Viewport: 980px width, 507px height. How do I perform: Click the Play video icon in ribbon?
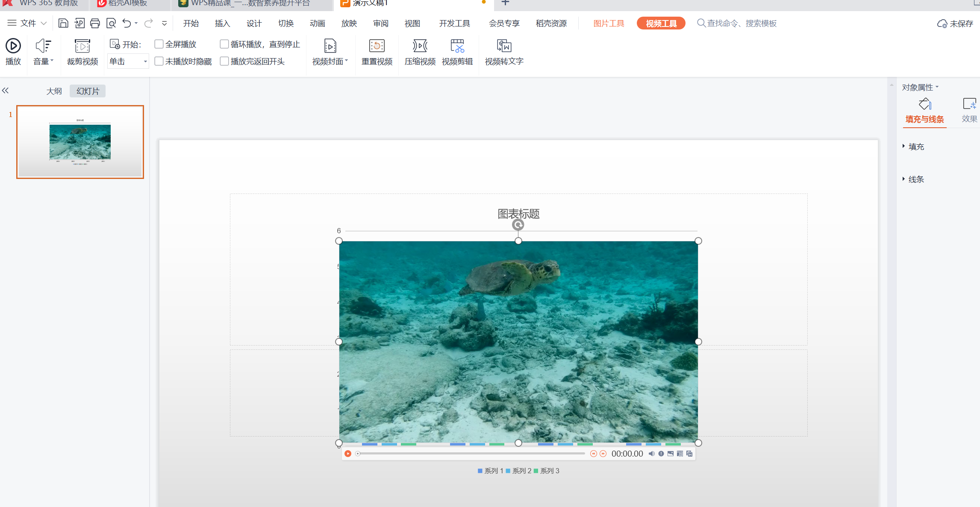click(13, 46)
